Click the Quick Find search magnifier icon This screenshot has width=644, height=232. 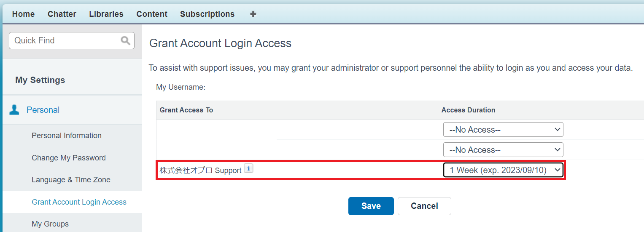coord(125,40)
